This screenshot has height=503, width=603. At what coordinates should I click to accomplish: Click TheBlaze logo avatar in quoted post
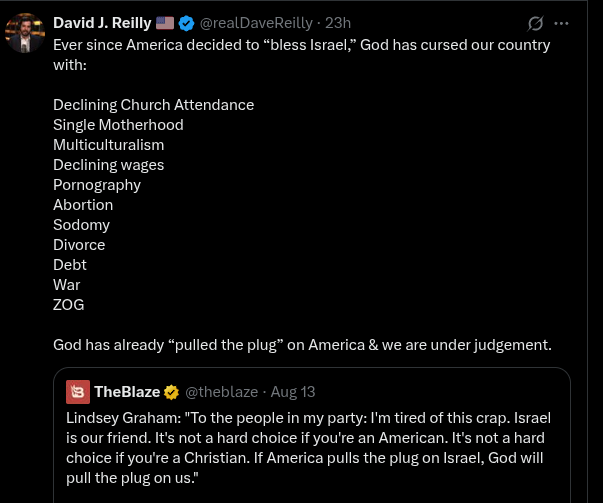coord(78,391)
